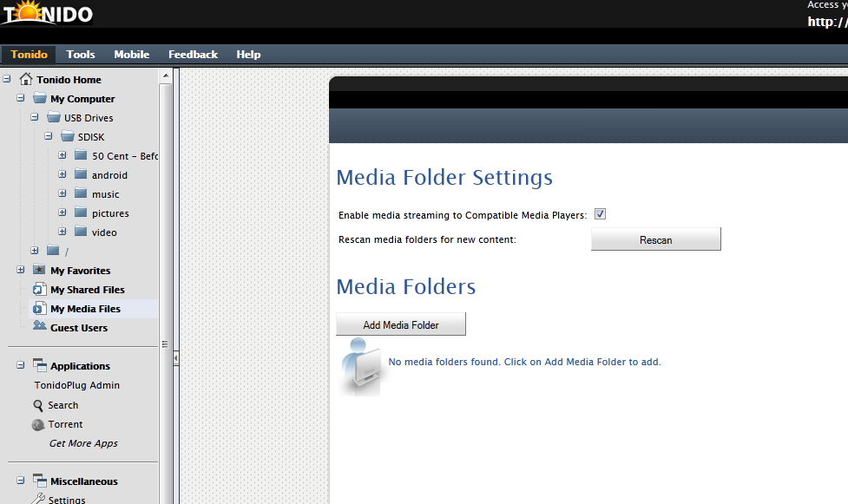Collapse the Applications section
This screenshot has width=848, height=504.
click(x=21, y=365)
